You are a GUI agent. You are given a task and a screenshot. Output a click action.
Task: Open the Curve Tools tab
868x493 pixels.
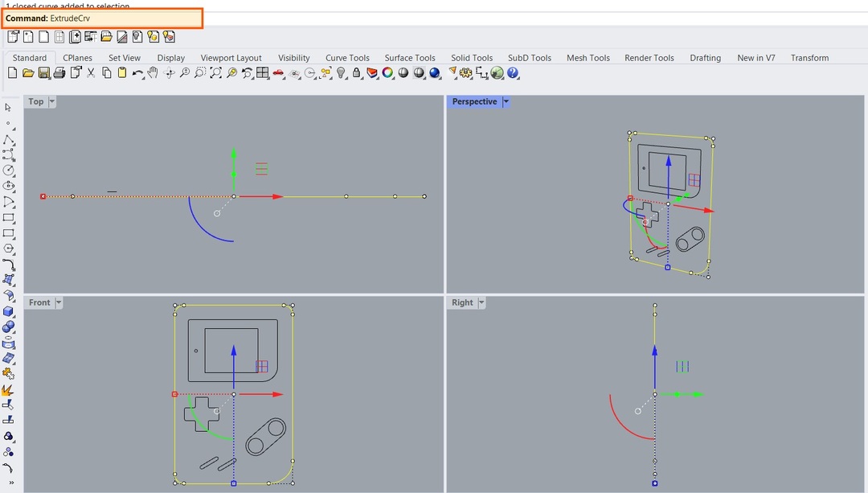tap(347, 58)
